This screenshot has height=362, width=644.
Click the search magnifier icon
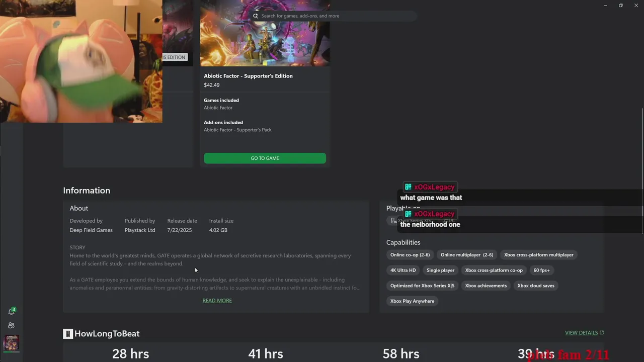(x=256, y=16)
